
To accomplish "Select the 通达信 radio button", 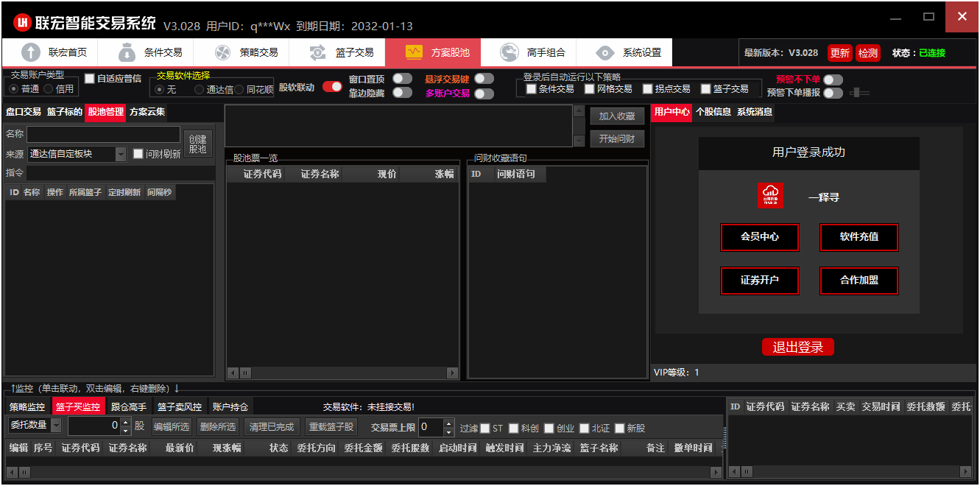I will [200, 90].
